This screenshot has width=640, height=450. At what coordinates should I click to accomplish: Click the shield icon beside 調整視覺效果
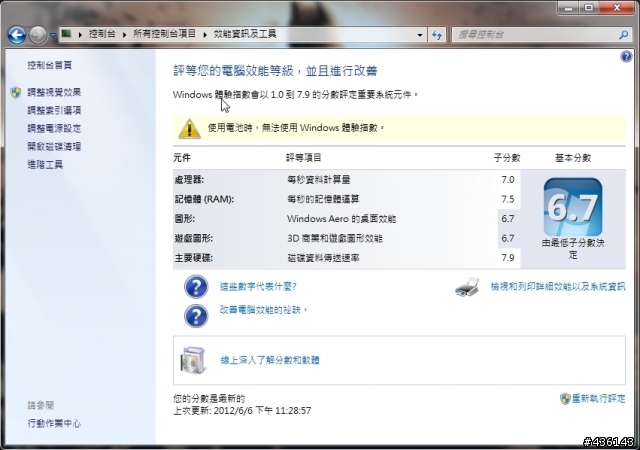click(x=16, y=92)
